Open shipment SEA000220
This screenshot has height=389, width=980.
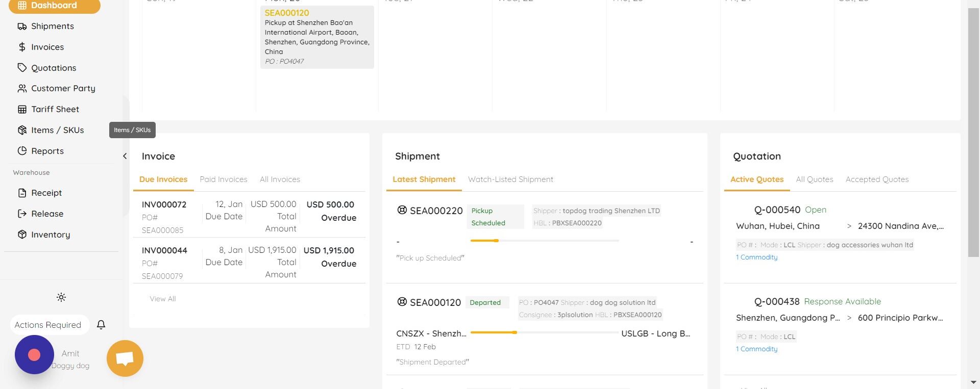(x=436, y=211)
